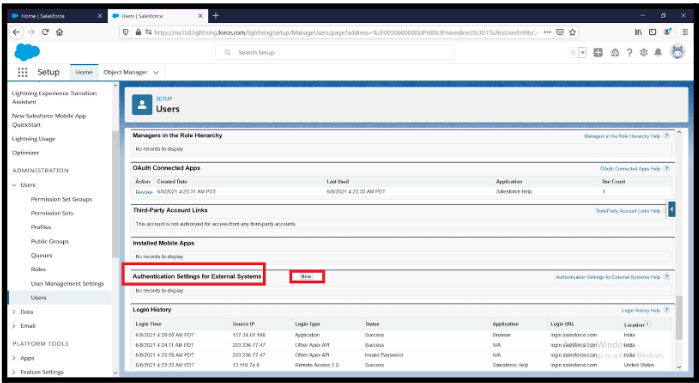Click into the Search Setup field
The image size is (699, 383).
click(x=335, y=53)
